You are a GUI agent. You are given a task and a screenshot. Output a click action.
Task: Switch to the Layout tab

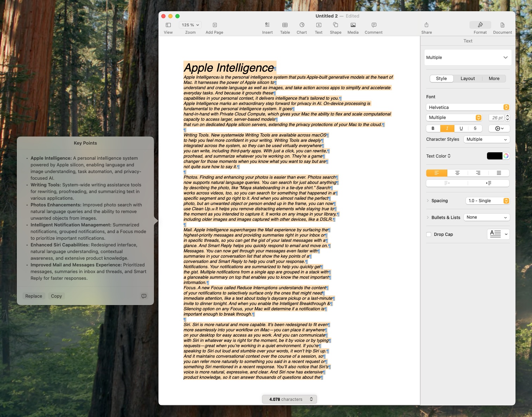pyautogui.click(x=467, y=79)
